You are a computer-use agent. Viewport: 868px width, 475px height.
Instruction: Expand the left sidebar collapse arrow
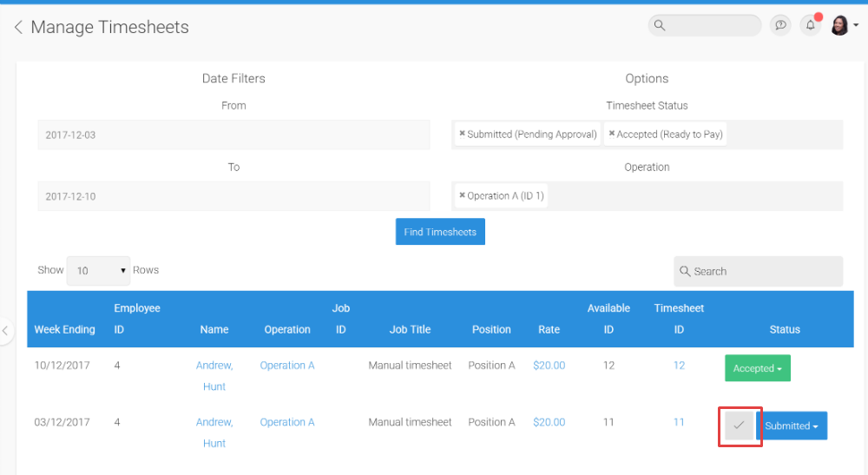point(5,330)
